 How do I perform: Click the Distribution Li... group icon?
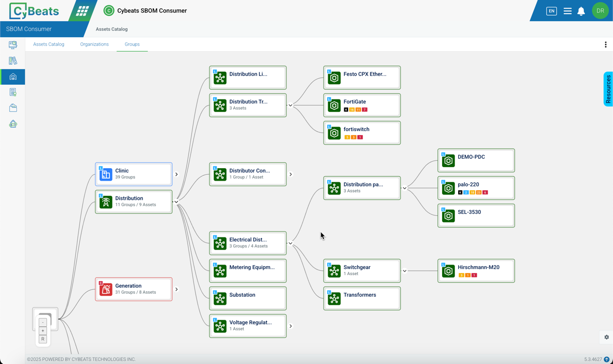[220, 78]
